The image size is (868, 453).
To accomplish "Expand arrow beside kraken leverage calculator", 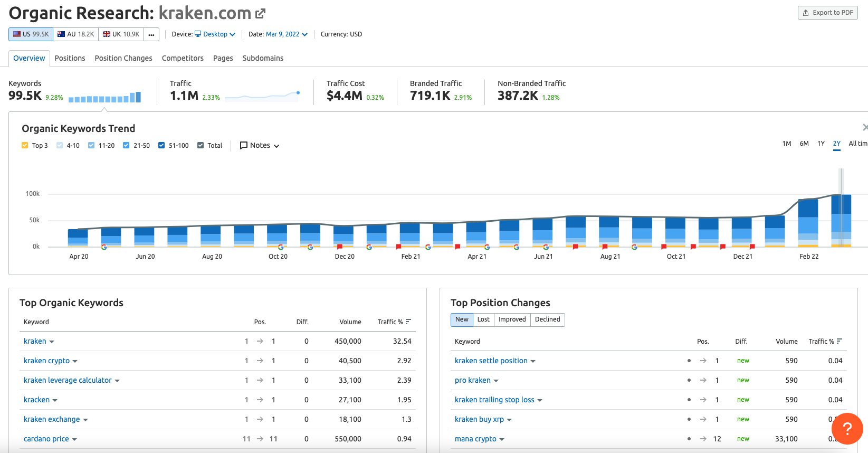I will point(117,381).
